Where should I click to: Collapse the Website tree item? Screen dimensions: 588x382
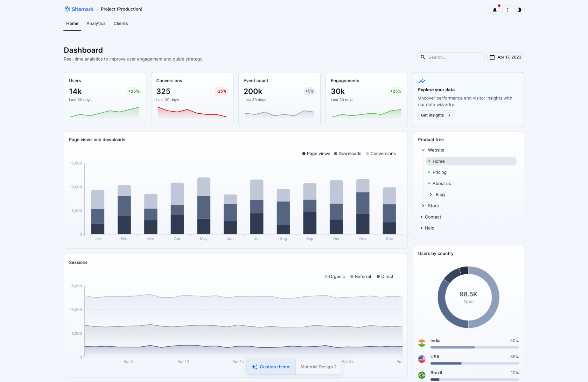click(423, 150)
